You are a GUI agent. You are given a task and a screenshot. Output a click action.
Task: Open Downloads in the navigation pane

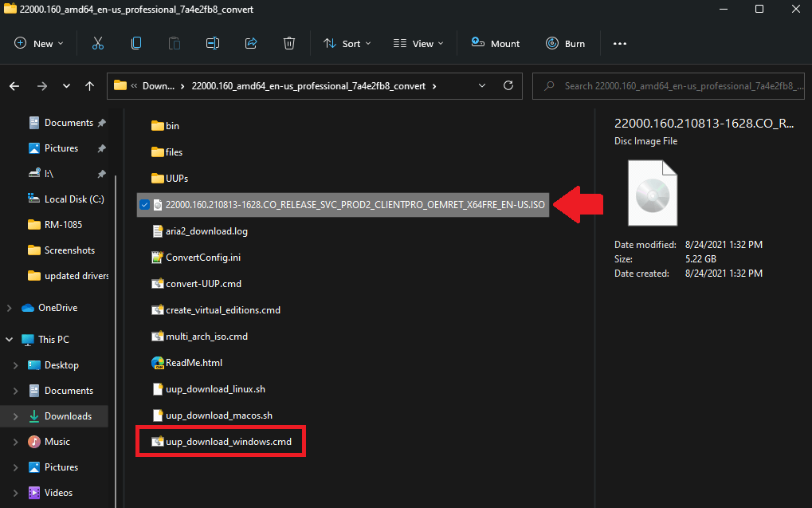(x=68, y=416)
